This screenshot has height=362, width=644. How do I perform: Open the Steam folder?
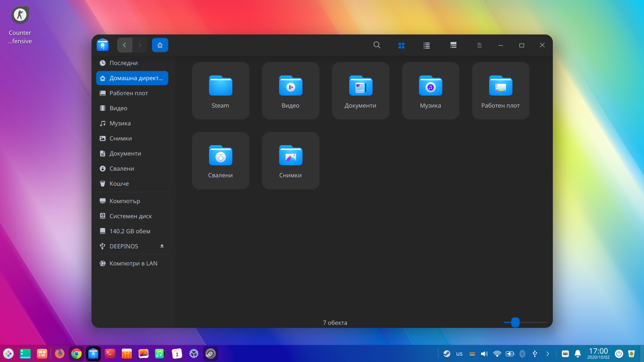tap(220, 90)
